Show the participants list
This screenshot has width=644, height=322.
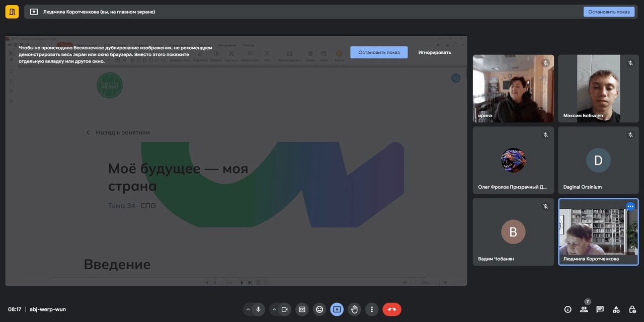pos(584,309)
